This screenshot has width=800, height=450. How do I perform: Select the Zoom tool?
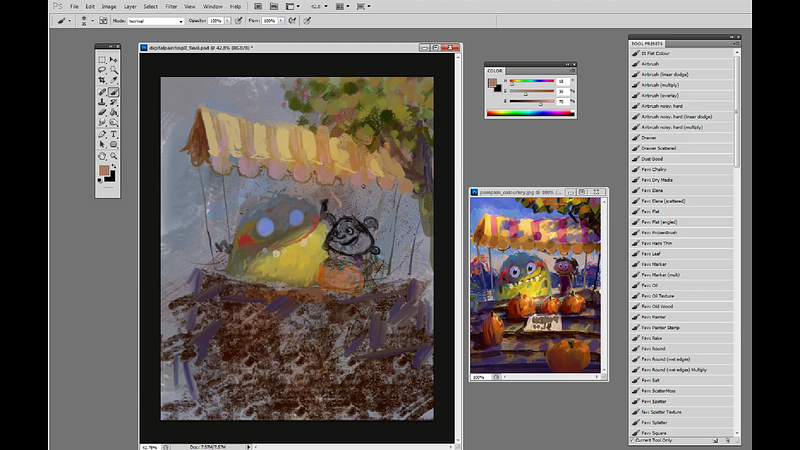click(x=113, y=156)
